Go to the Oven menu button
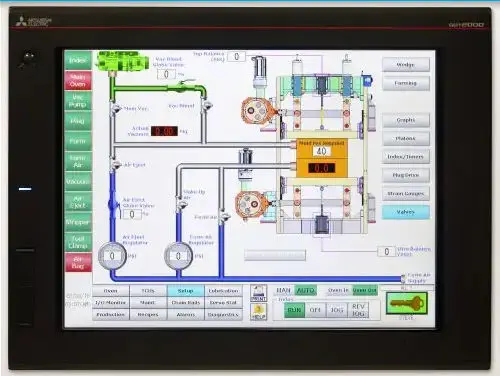 pyautogui.click(x=111, y=291)
